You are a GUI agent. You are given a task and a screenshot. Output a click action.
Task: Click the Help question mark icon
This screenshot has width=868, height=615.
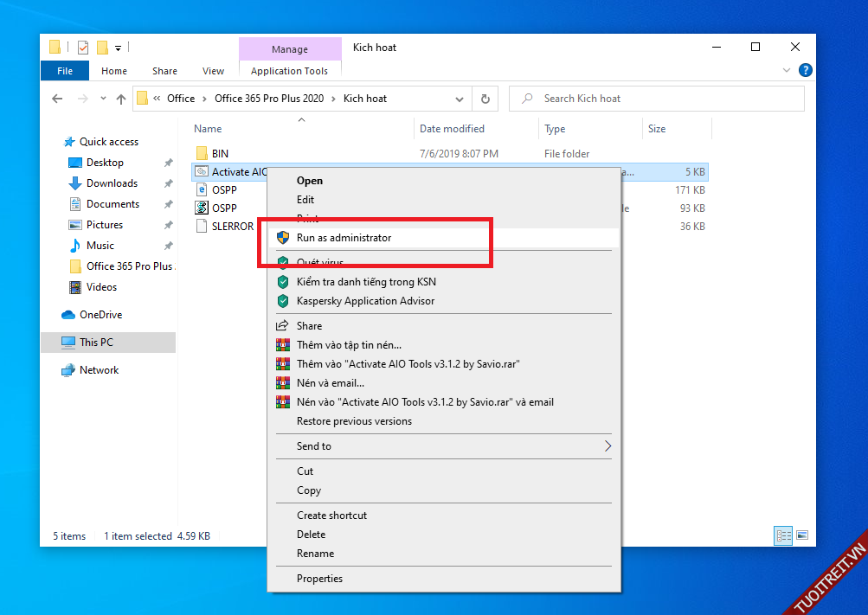805,71
